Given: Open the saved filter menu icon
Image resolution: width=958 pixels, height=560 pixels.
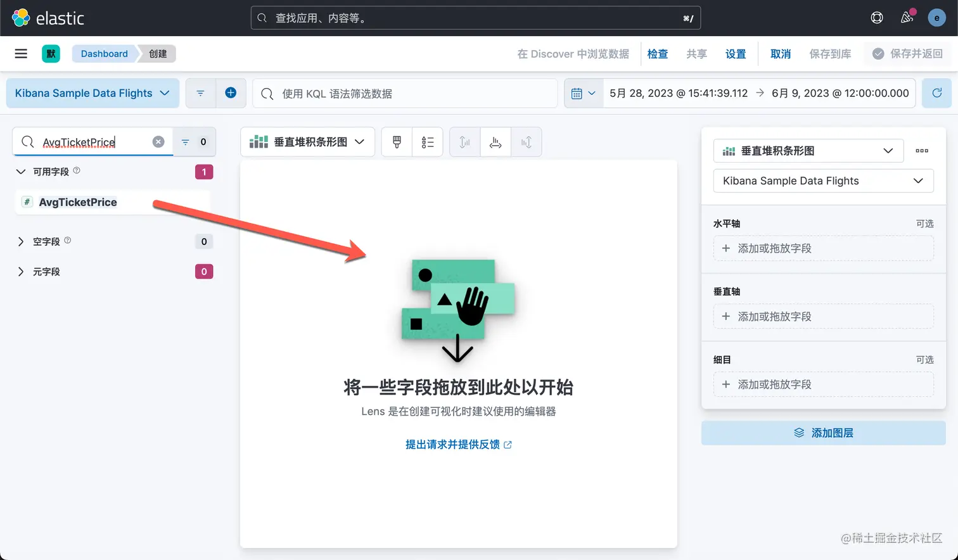Looking at the screenshot, I should [200, 93].
